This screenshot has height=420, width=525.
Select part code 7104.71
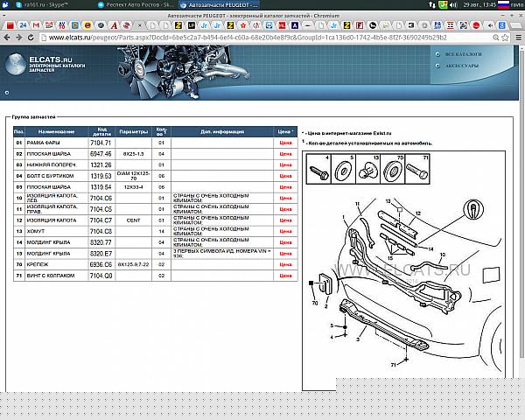pyautogui.click(x=101, y=143)
